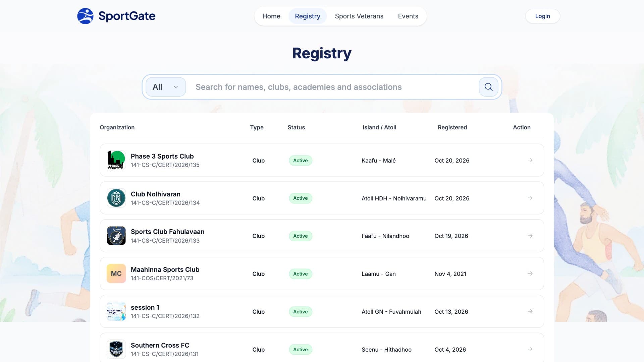The image size is (644, 362).
Task: Click the Phase 3 Sports Club logo
Action: 116,160
